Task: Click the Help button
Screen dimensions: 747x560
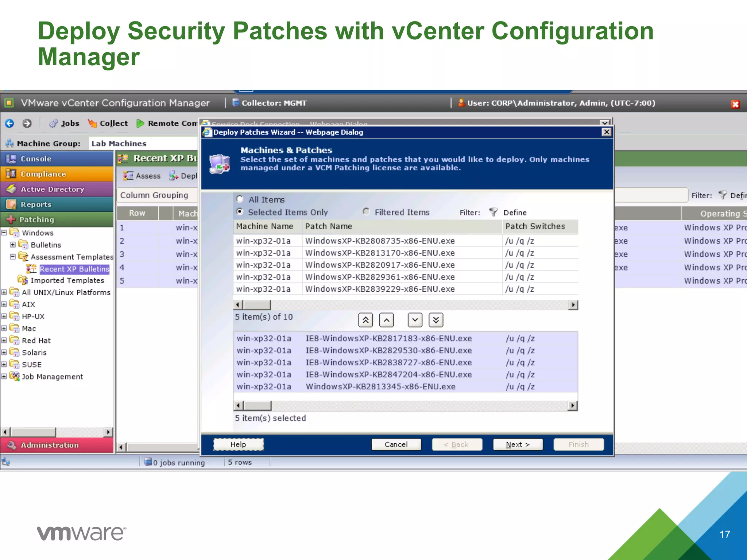Action: coord(238,444)
